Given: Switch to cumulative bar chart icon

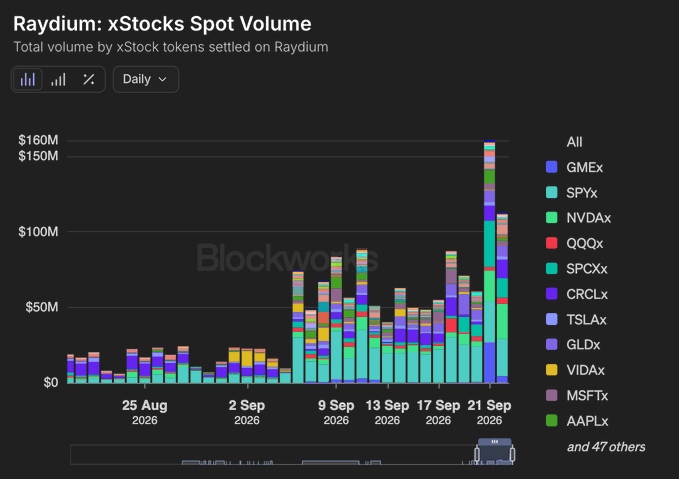Looking at the screenshot, I should point(58,79).
